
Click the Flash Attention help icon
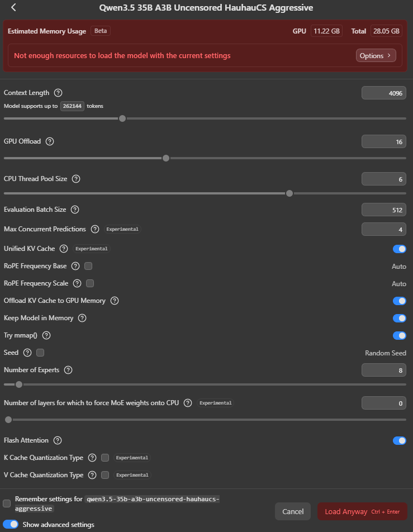click(58, 440)
